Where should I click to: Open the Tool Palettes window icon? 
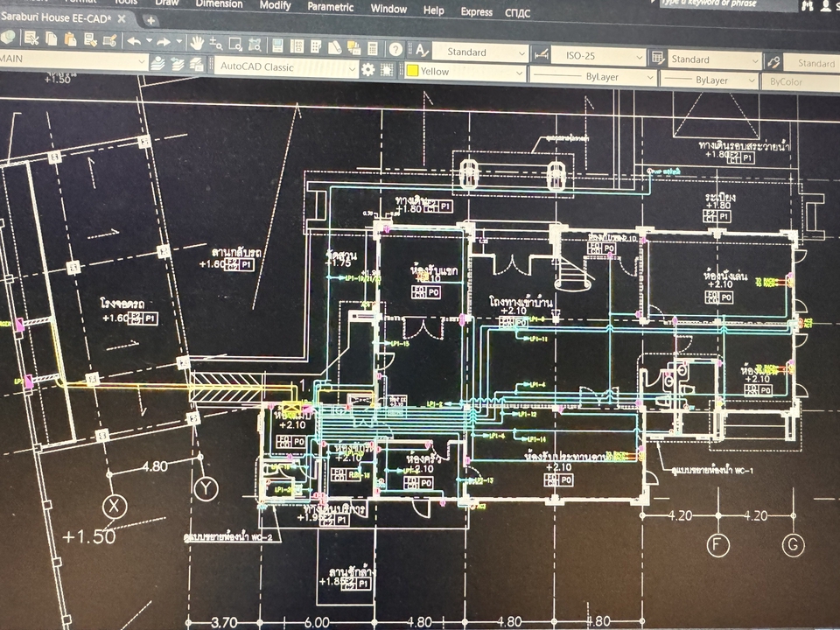(316, 46)
